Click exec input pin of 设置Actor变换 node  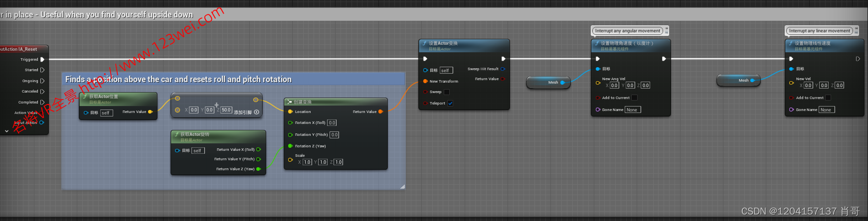point(425,59)
